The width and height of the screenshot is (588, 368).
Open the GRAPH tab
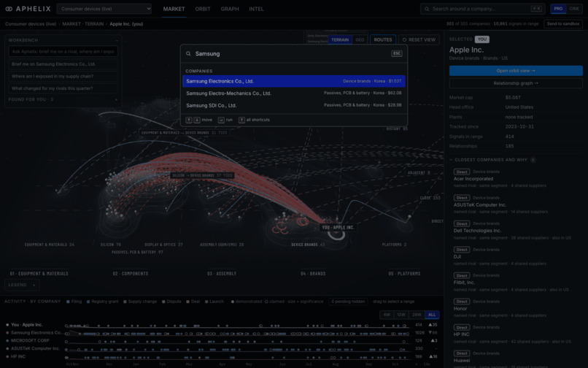click(x=230, y=9)
